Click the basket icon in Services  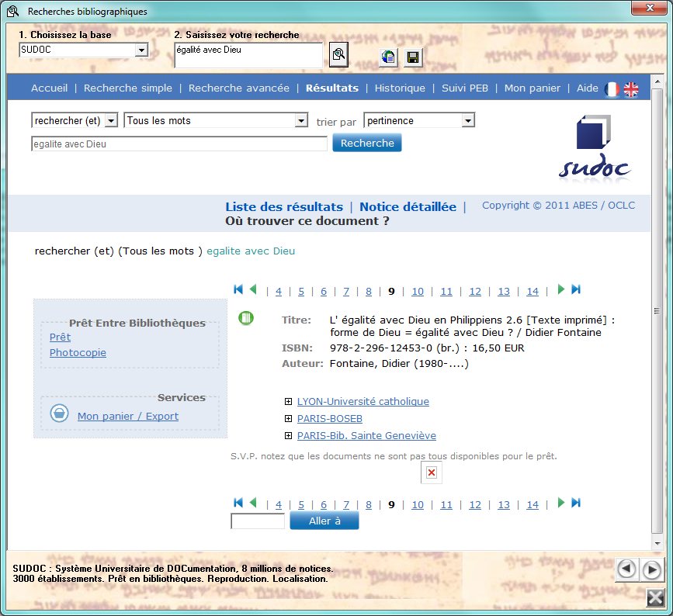pyautogui.click(x=59, y=413)
